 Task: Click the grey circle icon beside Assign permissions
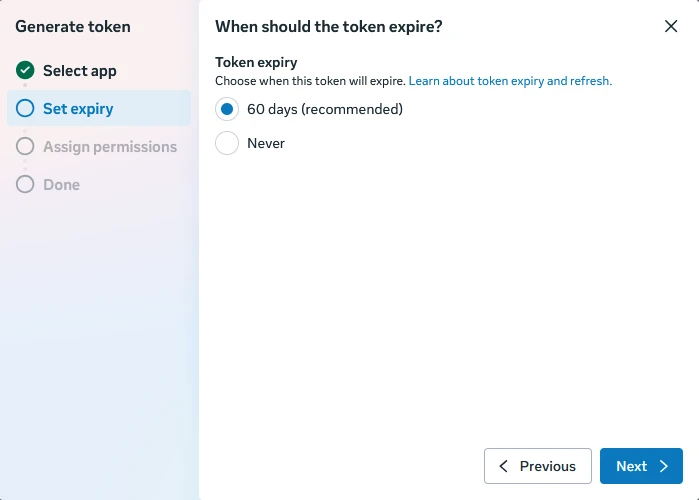click(25, 146)
